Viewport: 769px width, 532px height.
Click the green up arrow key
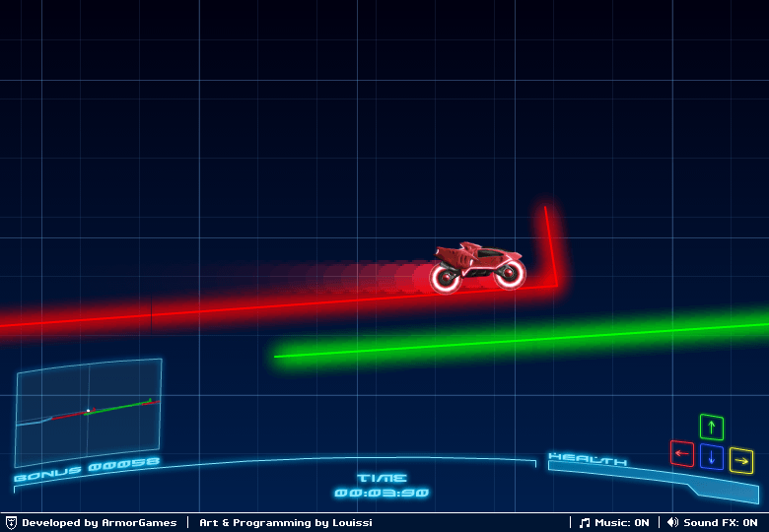(711, 428)
